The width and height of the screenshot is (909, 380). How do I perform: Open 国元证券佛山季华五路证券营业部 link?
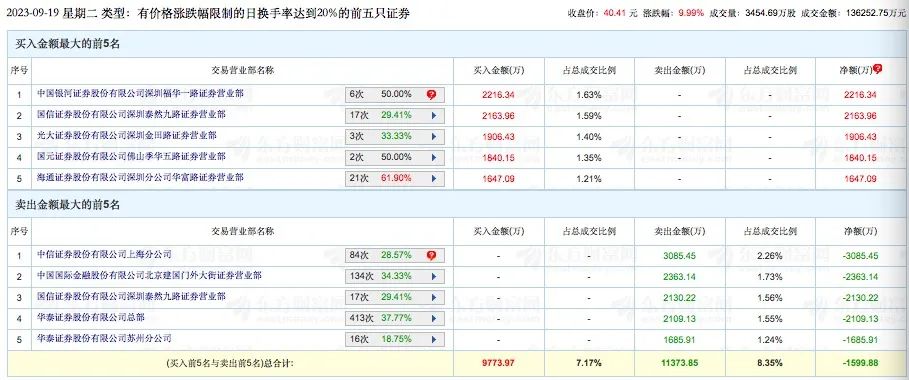[x=132, y=157]
